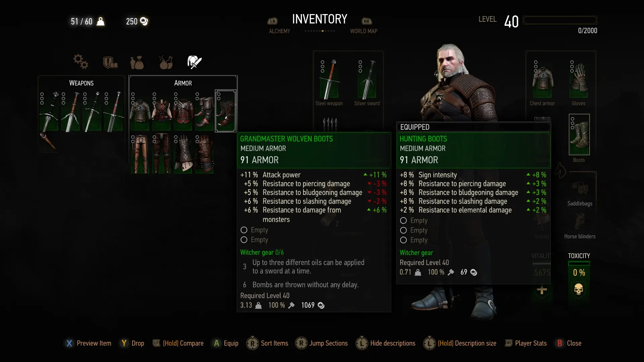This screenshot has height=362, width=644.
Task: Select the weapons and armor category icon
Action: (x=195, y=62)
